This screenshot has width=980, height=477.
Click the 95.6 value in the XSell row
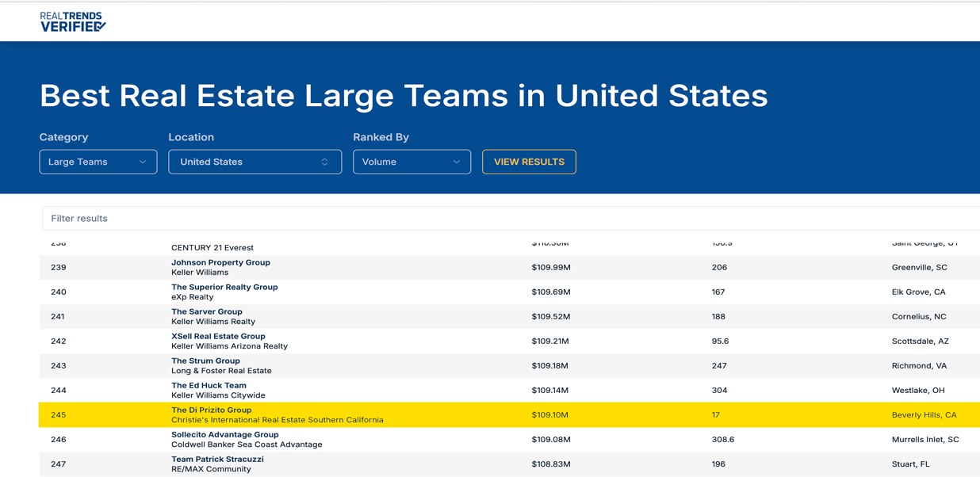pyautogui.click(x=720, y=342)
